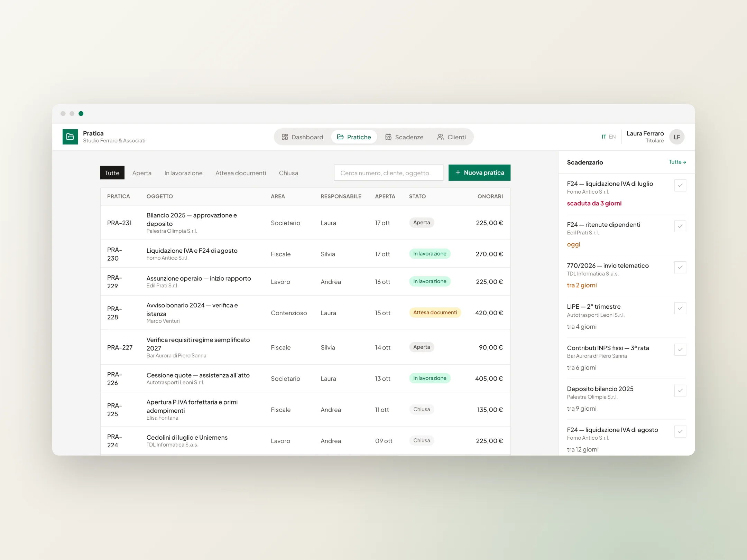Click the RESPONSABILE column header
The image size is (747, 560).
pyautogui.click(x=341, y=196)
